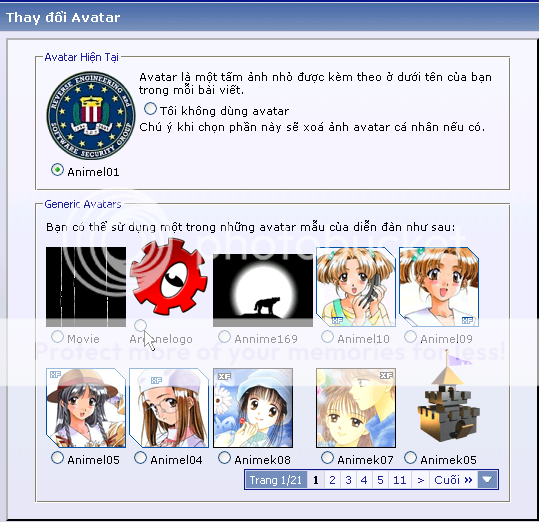Image resolution: width=539 pixels, height=522 pixels.
Task: Click the 'Thay đổi Avatar' title bar
Action: coord(270,17)
